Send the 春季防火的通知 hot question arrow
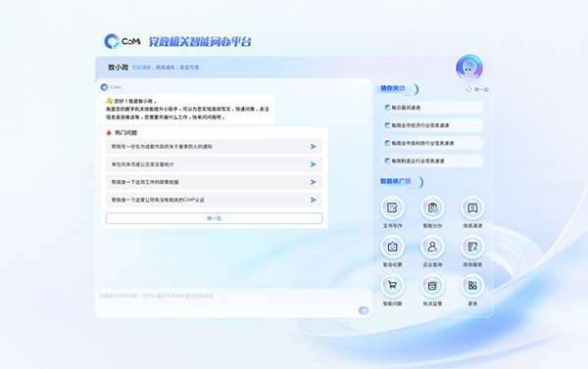Image resolution: width=588 pixels, height=369 pixels. (x=314, y=147)
